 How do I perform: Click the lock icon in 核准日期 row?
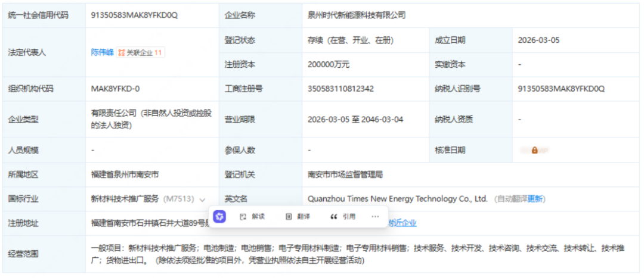point(535,151)
